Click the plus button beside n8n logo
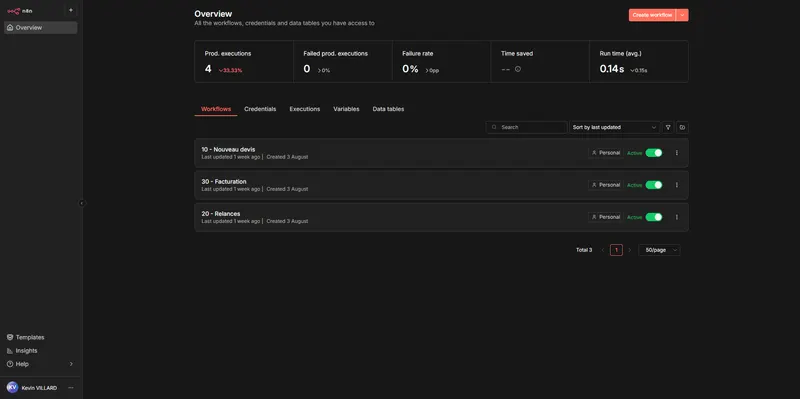This screenshot has height=399, width=800. tap(70, 10)
